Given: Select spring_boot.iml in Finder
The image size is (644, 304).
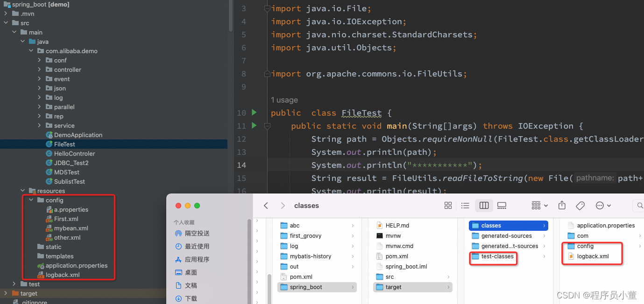Looking at the screenshot, I should [x=413, y=266].
